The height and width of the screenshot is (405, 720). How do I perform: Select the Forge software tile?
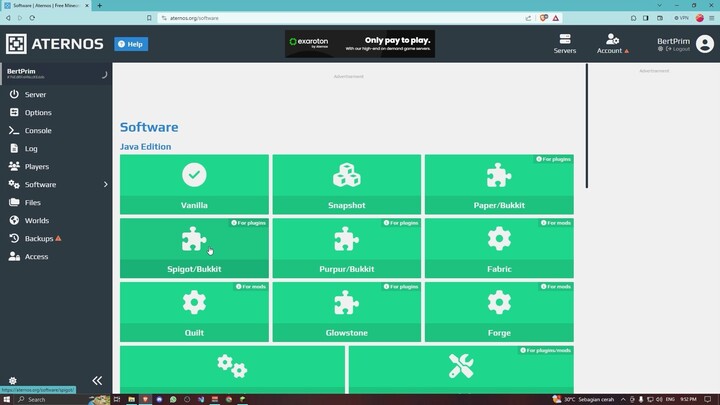pos(499,312)
